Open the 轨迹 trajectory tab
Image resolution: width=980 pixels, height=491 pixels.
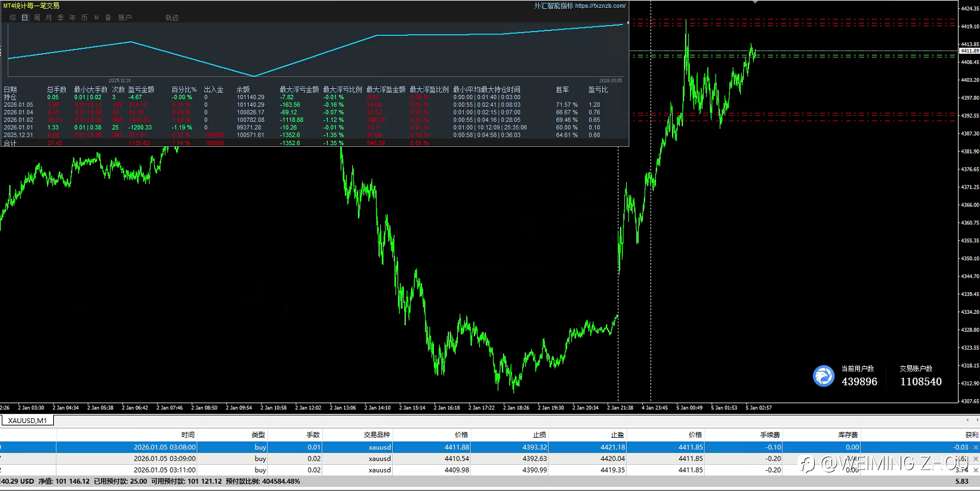[x=172, y=18]
